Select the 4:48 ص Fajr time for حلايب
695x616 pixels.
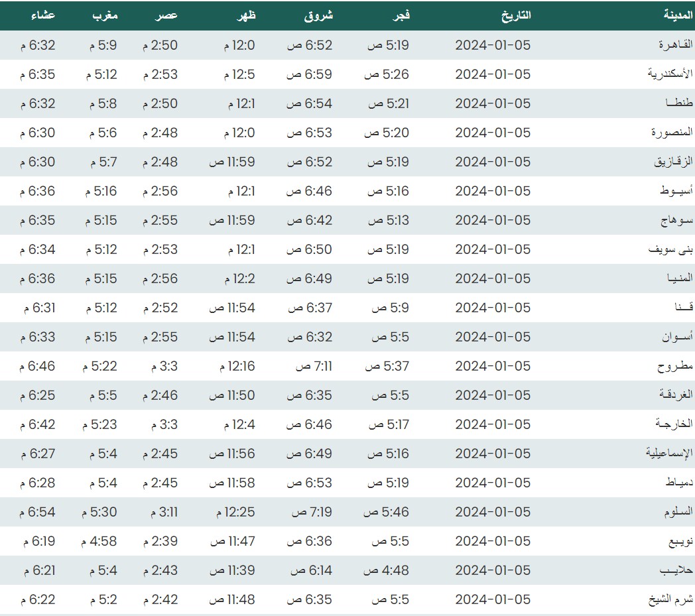[386, 570]
